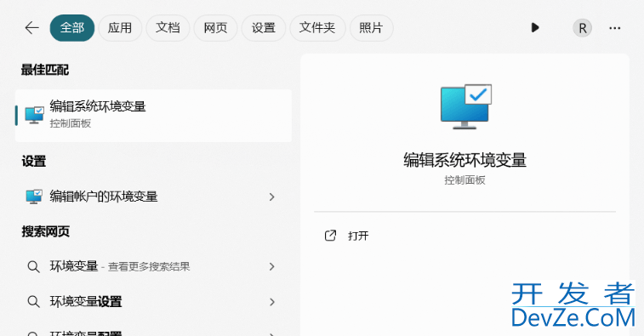
Task: Switch to the 文件夹 filter tab
Action: tap(317, 28)
